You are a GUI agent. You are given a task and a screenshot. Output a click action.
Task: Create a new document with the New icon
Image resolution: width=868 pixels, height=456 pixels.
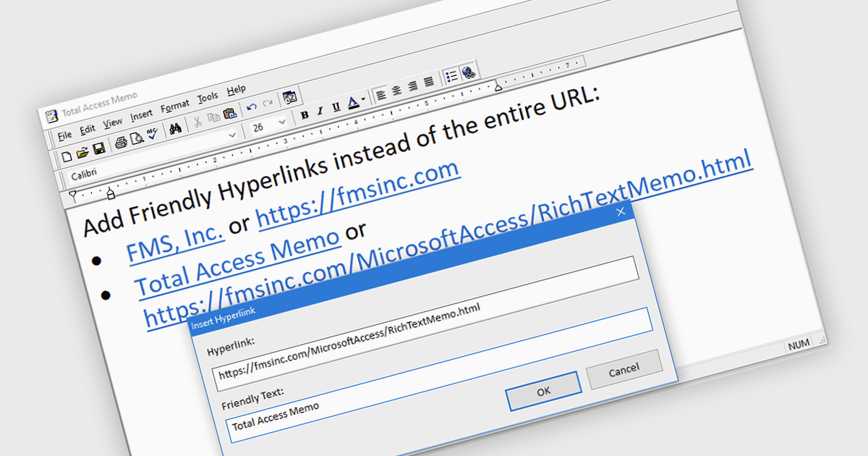pos(67,156)
